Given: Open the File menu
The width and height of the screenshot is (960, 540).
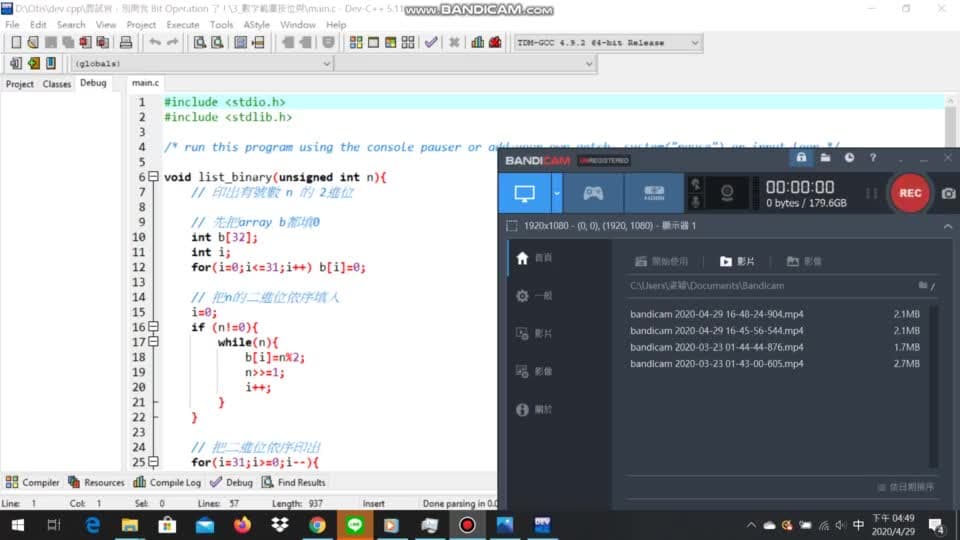Looking at the screenshot, I should pyautogui.click(x=12, y=24).
